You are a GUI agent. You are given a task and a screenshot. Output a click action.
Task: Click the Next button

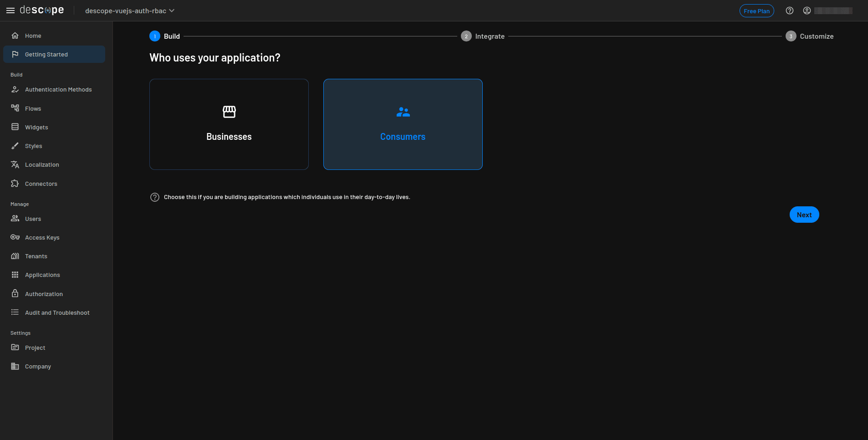click(804, 215)
